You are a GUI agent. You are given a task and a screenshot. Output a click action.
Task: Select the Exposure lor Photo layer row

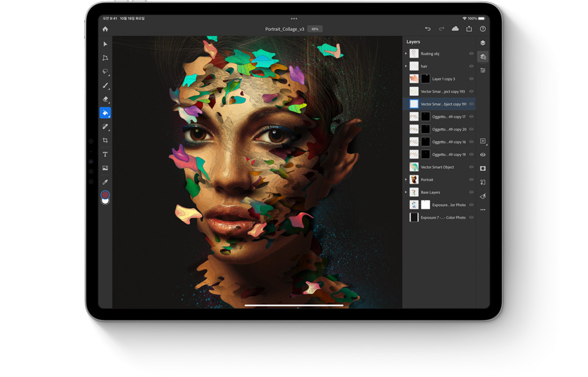click(439, 205)
